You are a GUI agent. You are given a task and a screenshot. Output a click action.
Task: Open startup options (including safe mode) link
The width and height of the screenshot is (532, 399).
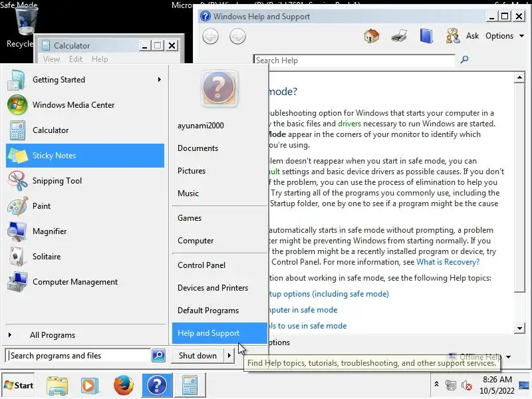(329, 294)
